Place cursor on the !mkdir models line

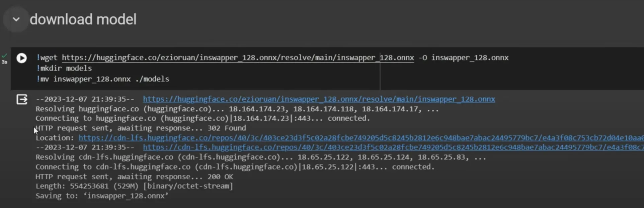click(64, 68)
